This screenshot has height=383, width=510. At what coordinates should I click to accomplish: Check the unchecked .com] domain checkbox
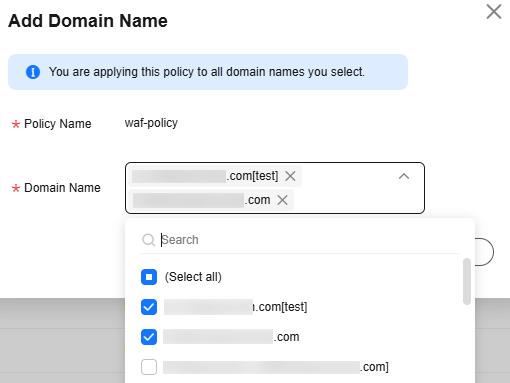click(x=149, y=367)
